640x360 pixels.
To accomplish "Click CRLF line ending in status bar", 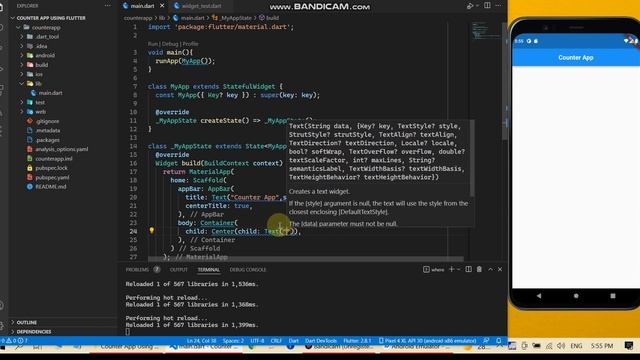I will pyautogui.click(x=276, y=340).
